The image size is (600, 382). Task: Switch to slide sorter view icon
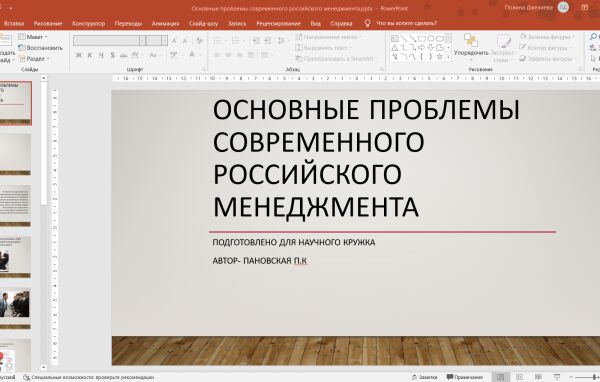pyautogui.click(x=519, y=377)
